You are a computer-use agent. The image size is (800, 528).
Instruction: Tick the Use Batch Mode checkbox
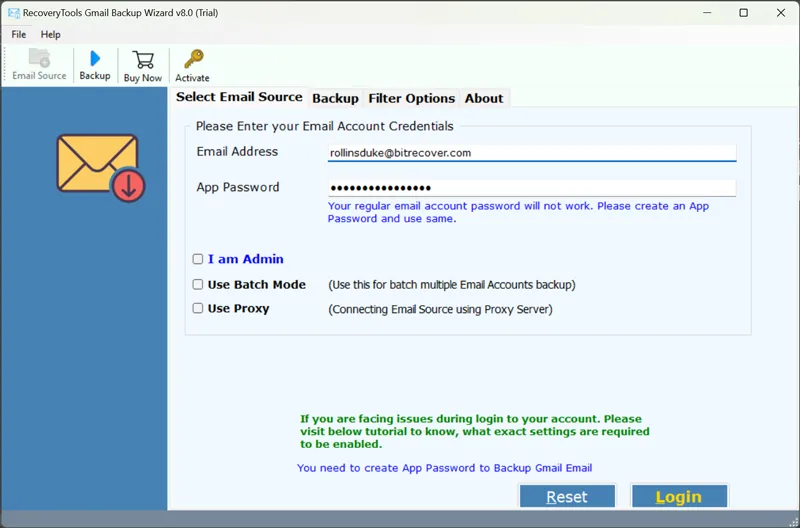click(x=198, y=284)
